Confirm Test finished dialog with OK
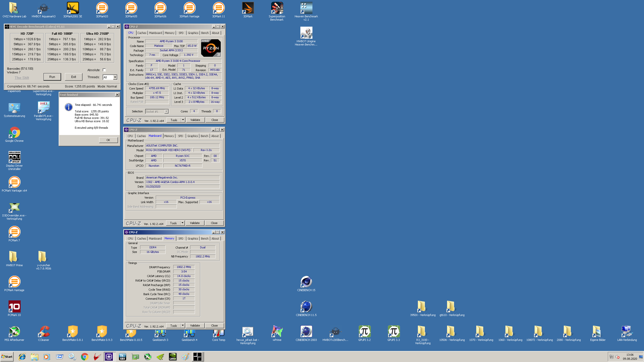 point(108,140)
